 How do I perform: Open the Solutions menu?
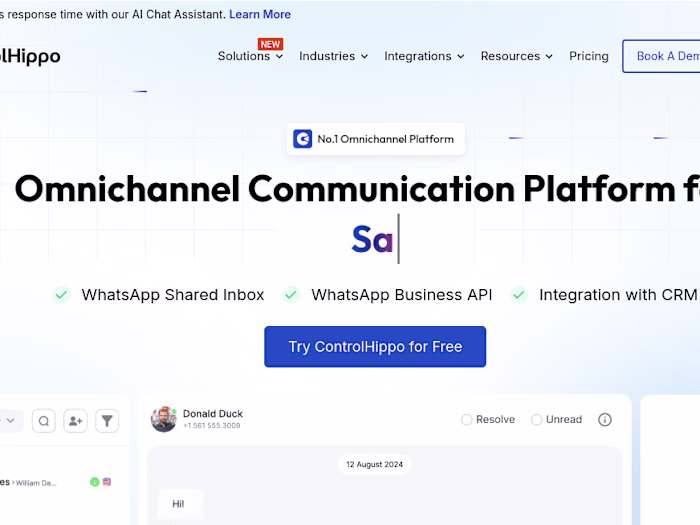(244, 56)
